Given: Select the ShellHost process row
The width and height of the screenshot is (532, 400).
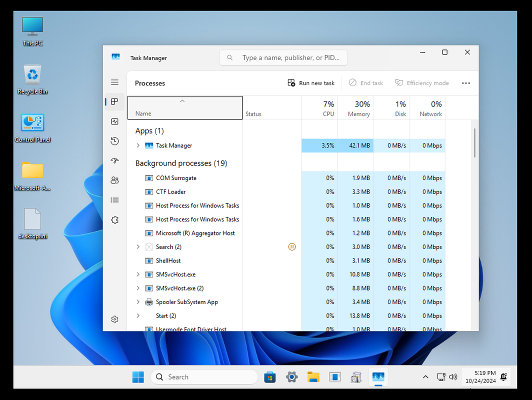Looking at the screenshot, I should coord(286,260).
